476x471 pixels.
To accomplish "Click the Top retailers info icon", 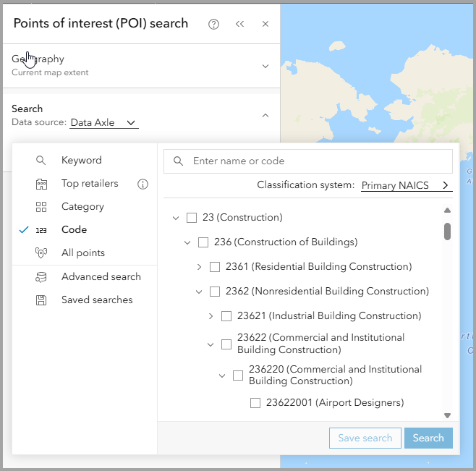I will point(143,184).
